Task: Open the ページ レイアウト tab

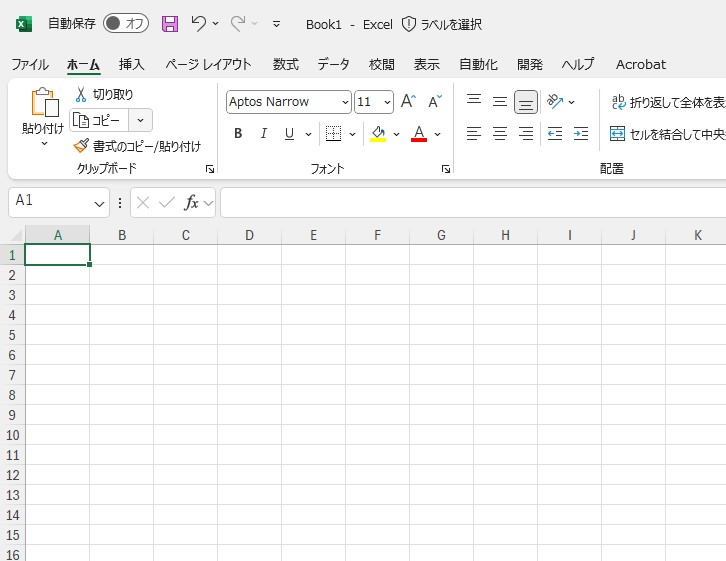Action: tap(208, 64)
